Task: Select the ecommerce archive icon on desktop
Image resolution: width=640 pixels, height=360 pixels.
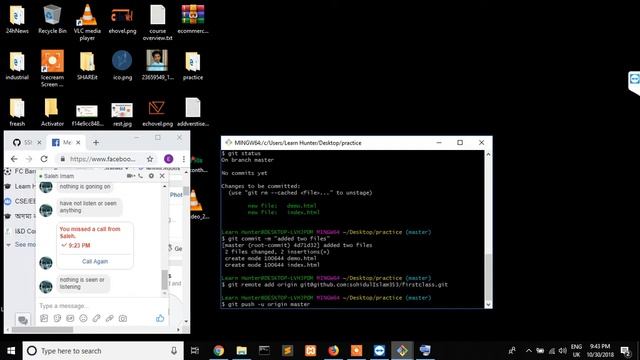Action: (x=193, y=20)
